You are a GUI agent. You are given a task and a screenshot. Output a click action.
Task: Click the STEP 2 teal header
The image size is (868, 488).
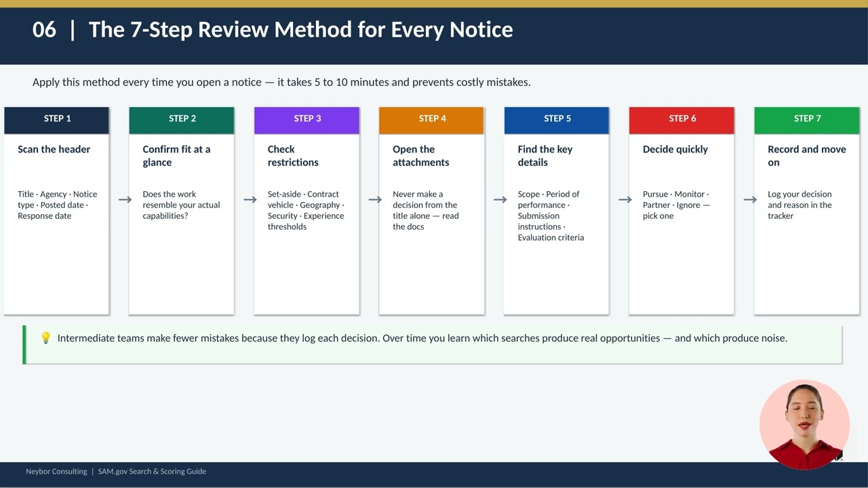coord(182,119)
